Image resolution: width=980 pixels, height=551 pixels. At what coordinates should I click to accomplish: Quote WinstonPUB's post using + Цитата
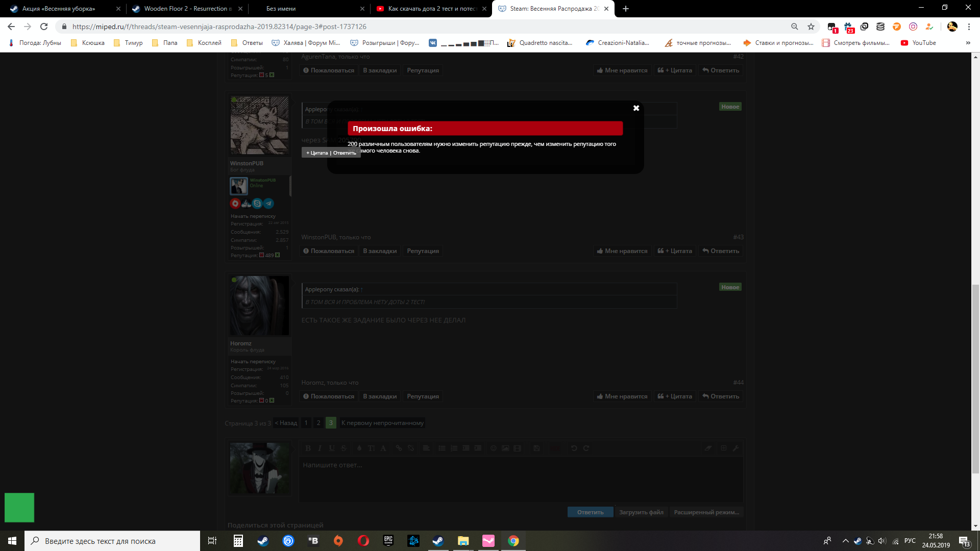point(675,251)
